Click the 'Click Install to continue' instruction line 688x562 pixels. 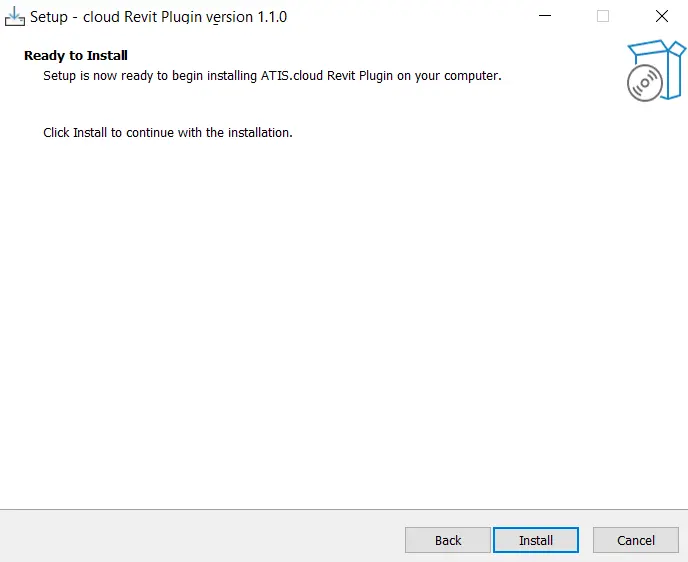[168, 132]
